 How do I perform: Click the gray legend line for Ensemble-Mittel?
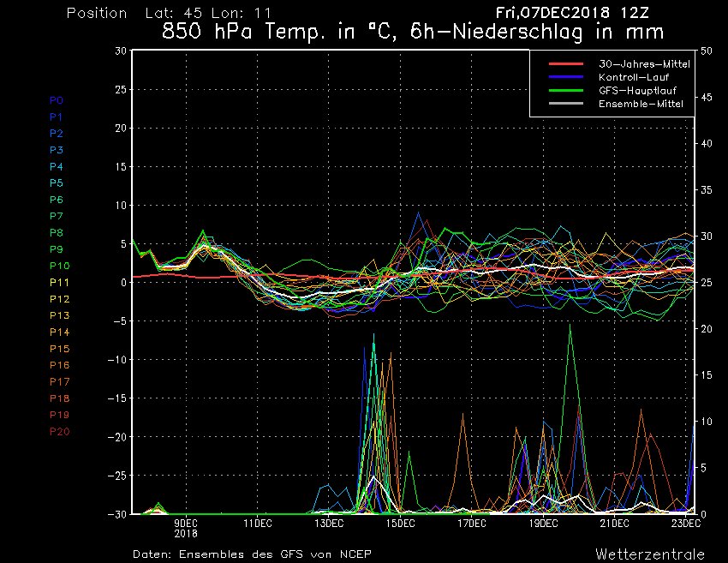point(566,103)
